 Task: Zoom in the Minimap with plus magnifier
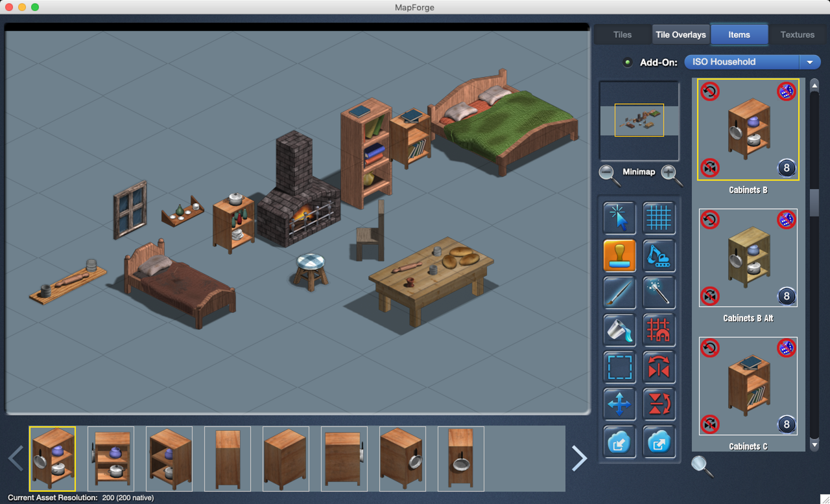(x=671, y=174)
